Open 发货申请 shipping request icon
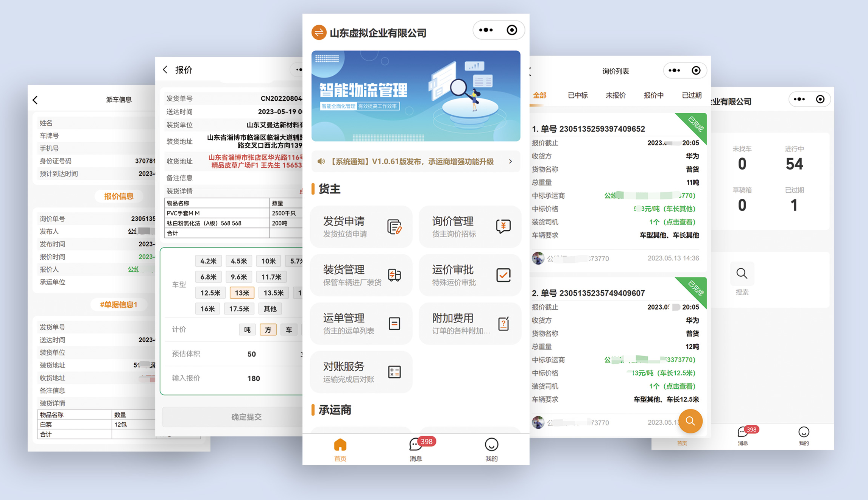Image resolution: width=868 pixels, height=500 pixels. pos(394,227)
